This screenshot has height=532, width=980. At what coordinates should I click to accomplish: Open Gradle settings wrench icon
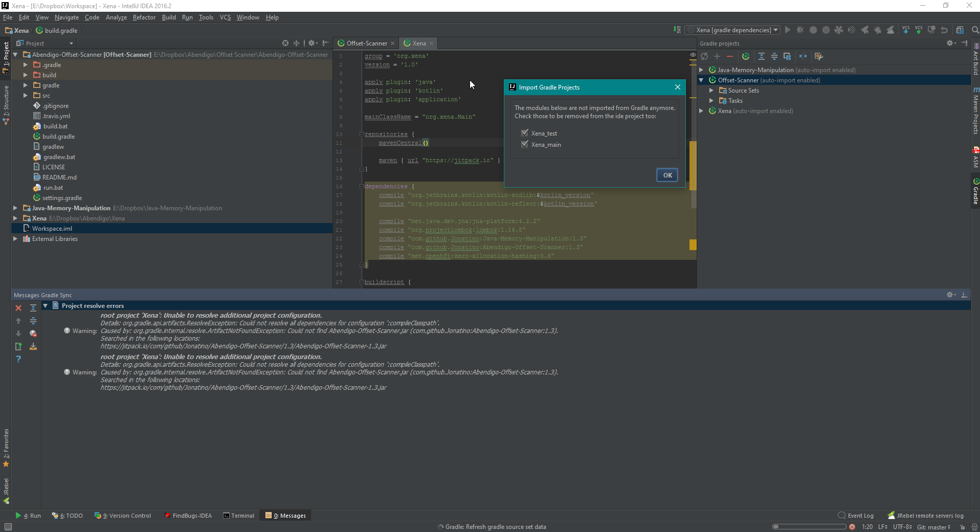818,57
